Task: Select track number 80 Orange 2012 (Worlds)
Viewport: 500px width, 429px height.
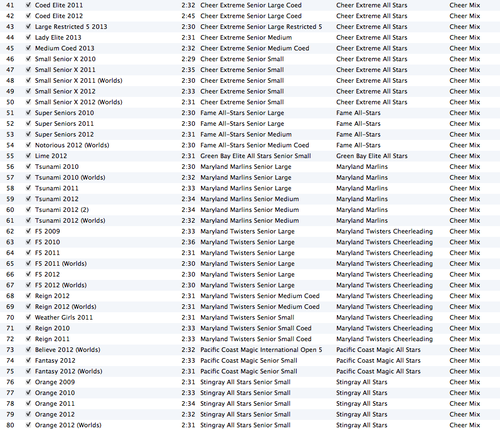Action: (250, 425)
